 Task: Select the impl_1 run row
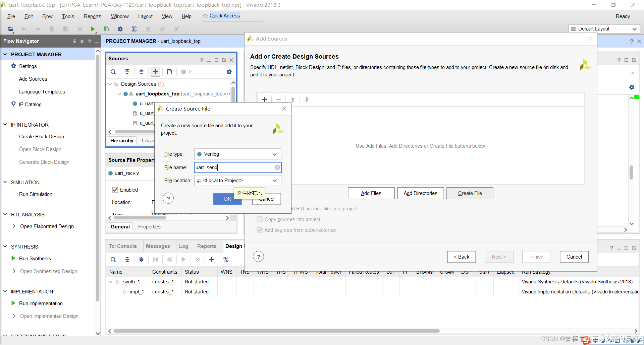372,292
